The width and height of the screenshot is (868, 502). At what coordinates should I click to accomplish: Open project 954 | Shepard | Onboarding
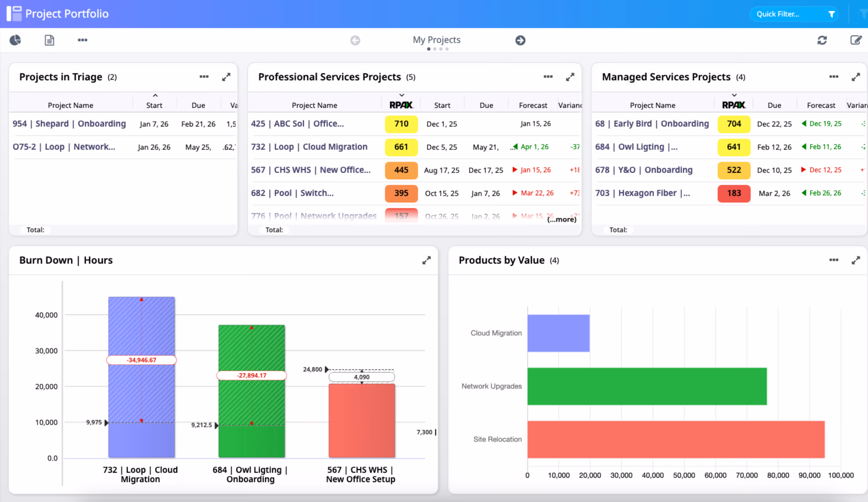coord(69,124)
